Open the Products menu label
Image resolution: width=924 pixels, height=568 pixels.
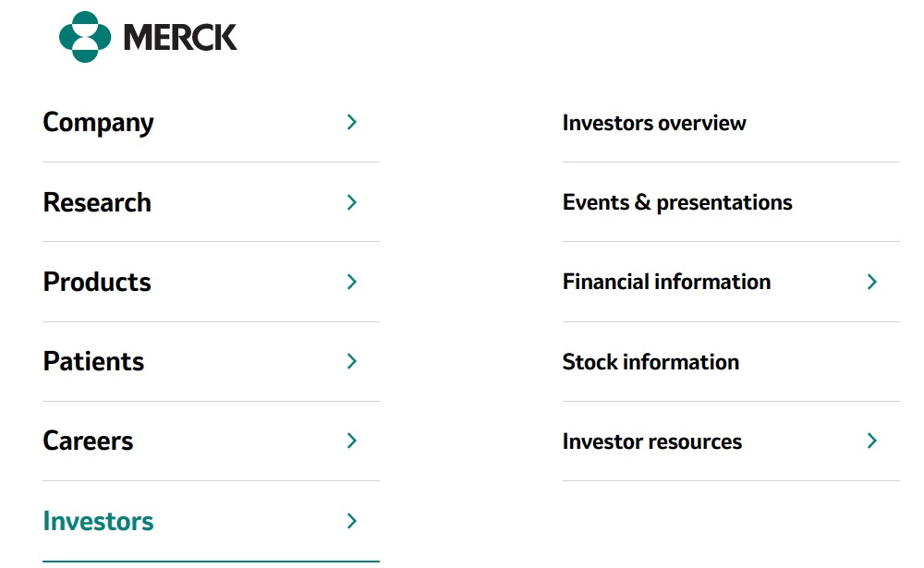[x=97, y=282]
